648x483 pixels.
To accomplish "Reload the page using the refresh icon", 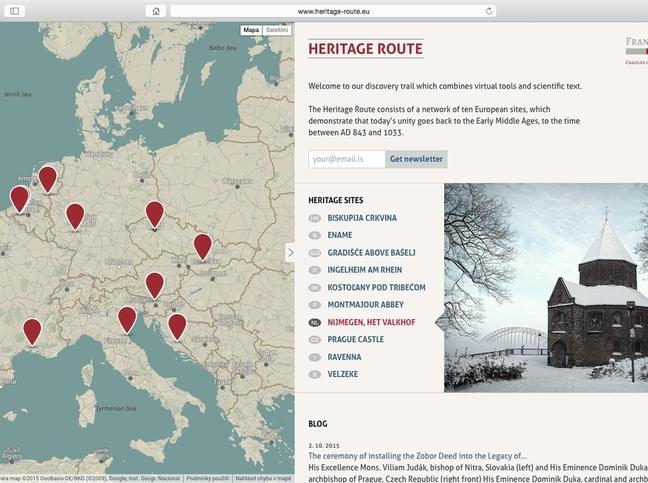I will (489, 11).
